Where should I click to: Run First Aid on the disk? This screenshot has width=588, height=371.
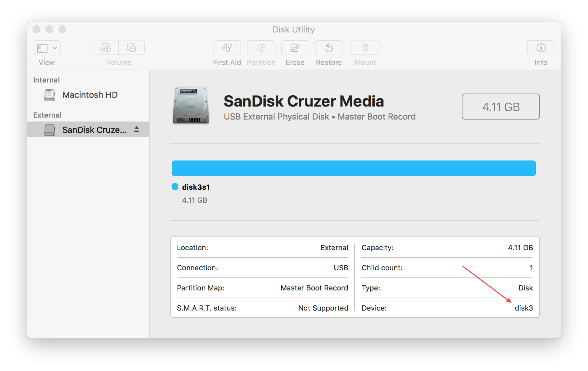coord(227,48)
